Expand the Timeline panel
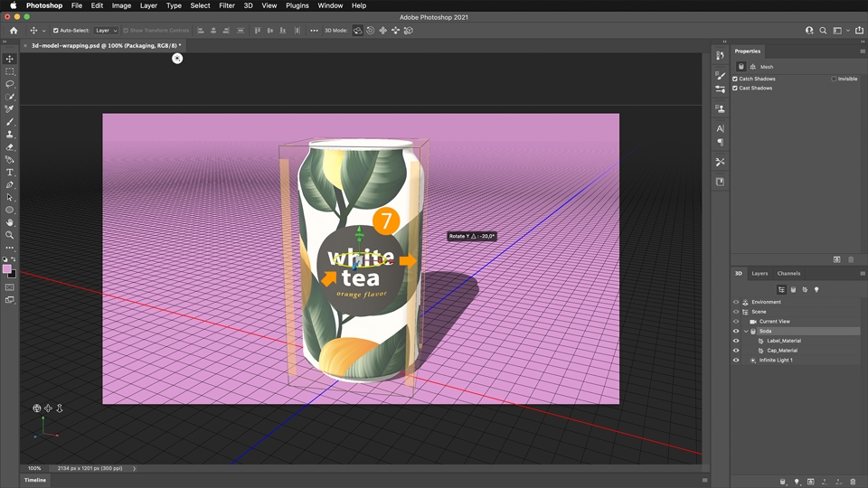 (35, 480)
